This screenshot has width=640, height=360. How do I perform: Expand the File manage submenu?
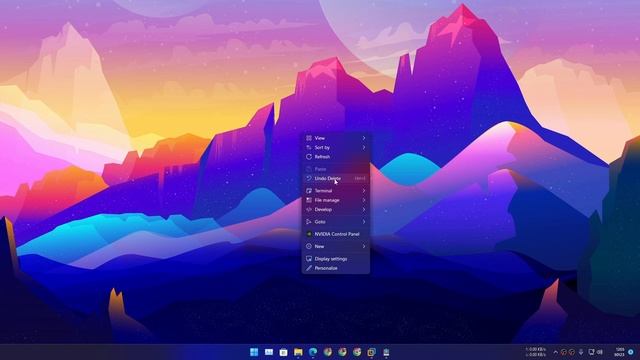tap(336, 200)
